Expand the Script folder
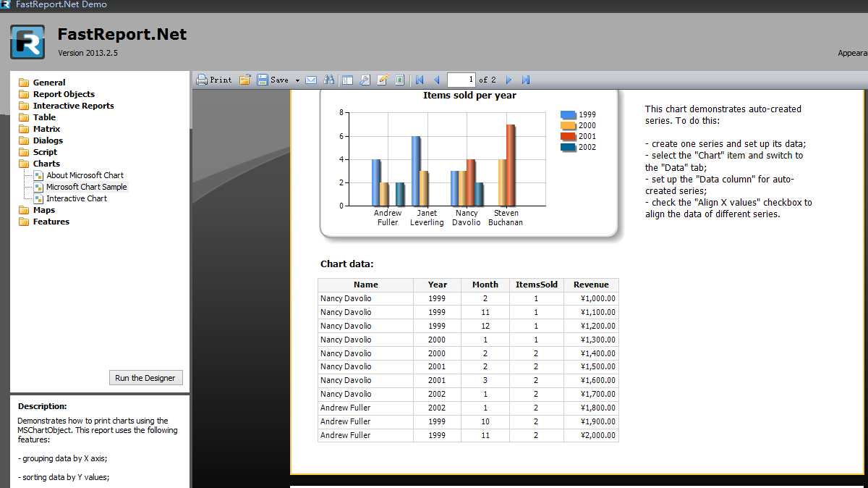The image size is (868, 488). click(38, 152)
